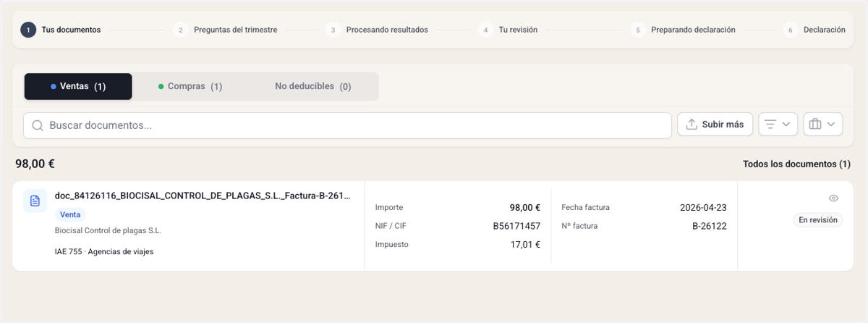Click the 98,00 € total above the list

coord(35,164)
